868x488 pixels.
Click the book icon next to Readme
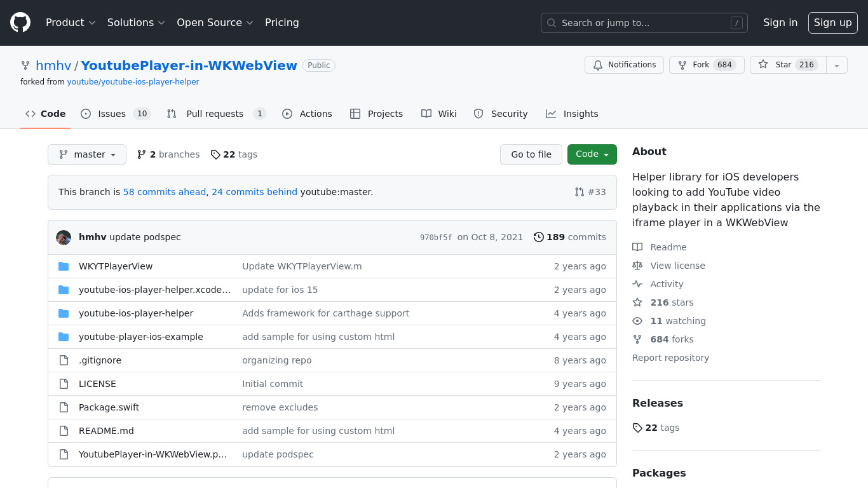pos(637,247)
